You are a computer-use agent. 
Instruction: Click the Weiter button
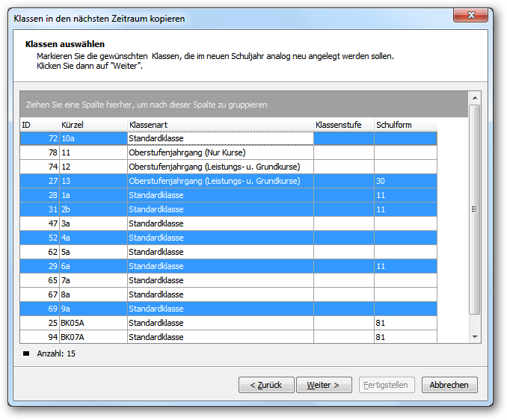click(x=324, y=385)
